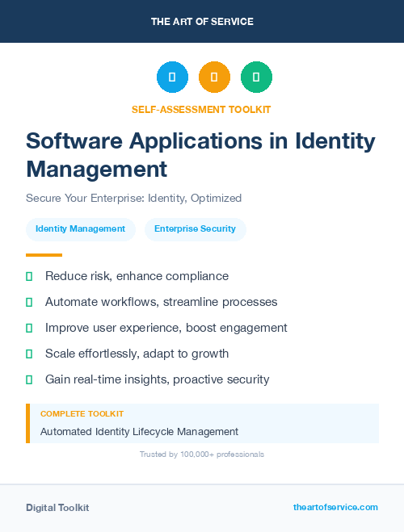Image resolution: width=404 pixels, height=532 pixels.
Task: Click the bullet icon beside "Automate workflows, streamline processes"
Action: 29,302
